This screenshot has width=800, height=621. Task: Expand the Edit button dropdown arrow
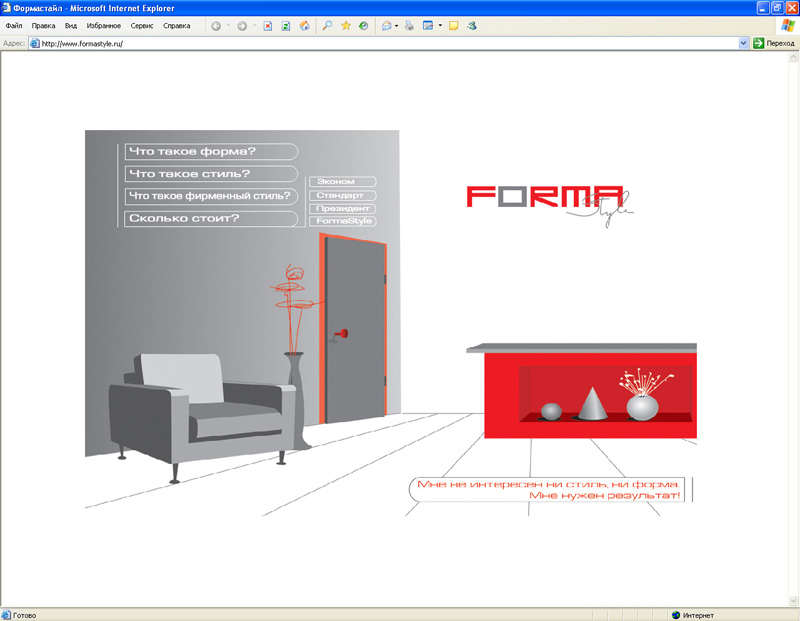click(440, 26)
